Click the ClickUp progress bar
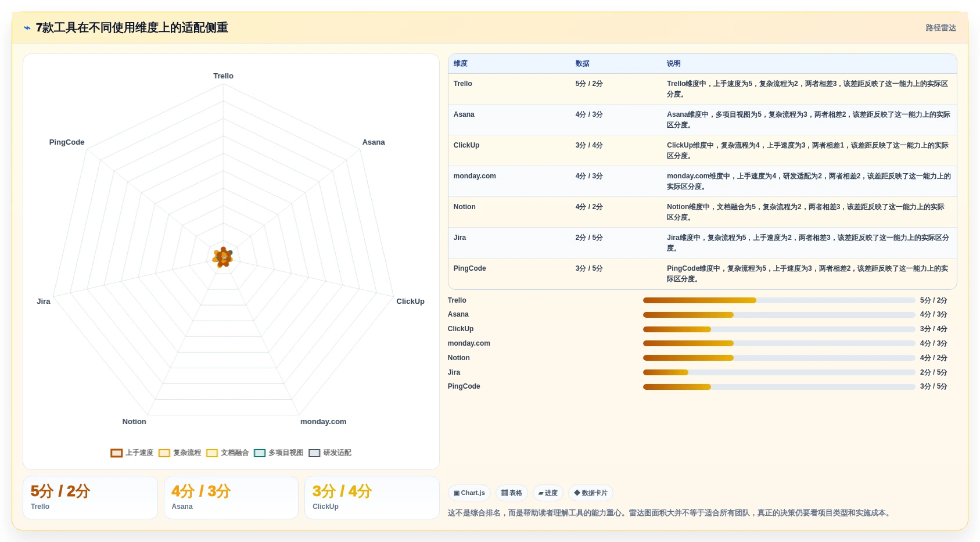Image resolution: width=980 pixels, height=542 pixels. tap(779, 329)
